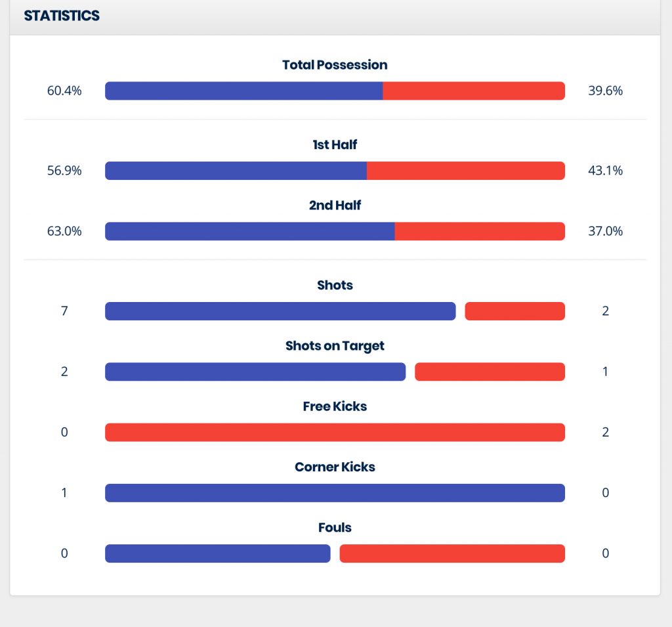The width and height of the screenshot is (672, 627).
Task: Click the blue Shots bar segment
Action: pos(280,311)
